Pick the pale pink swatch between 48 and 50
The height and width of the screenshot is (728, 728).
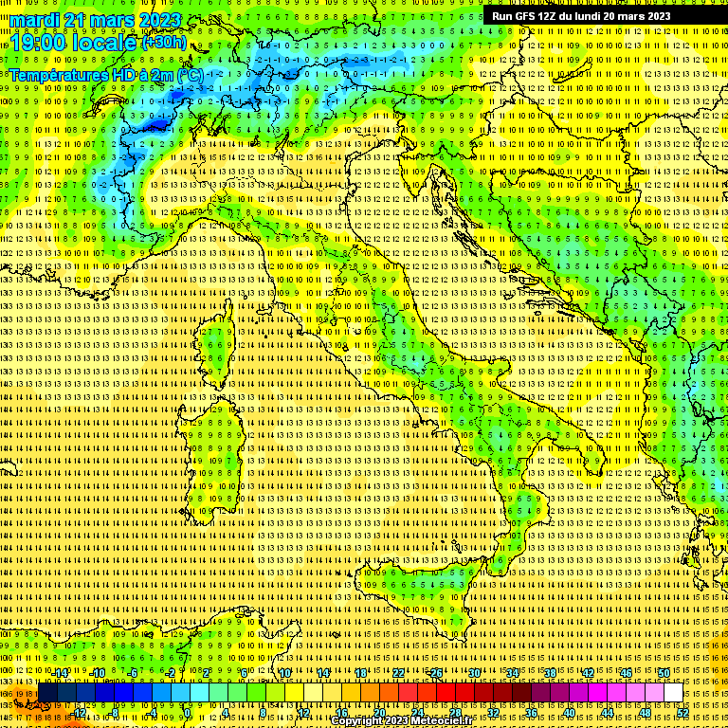click(655, 692)
